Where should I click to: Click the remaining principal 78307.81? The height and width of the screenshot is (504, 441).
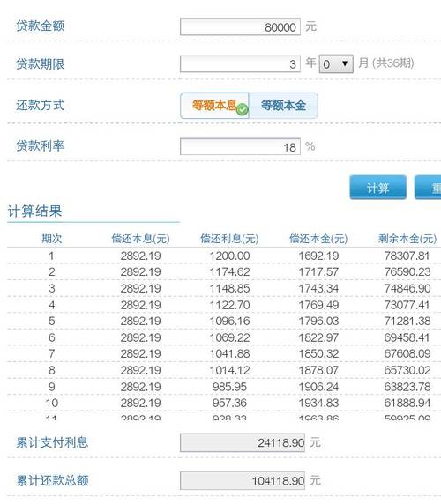coord(407,256)
